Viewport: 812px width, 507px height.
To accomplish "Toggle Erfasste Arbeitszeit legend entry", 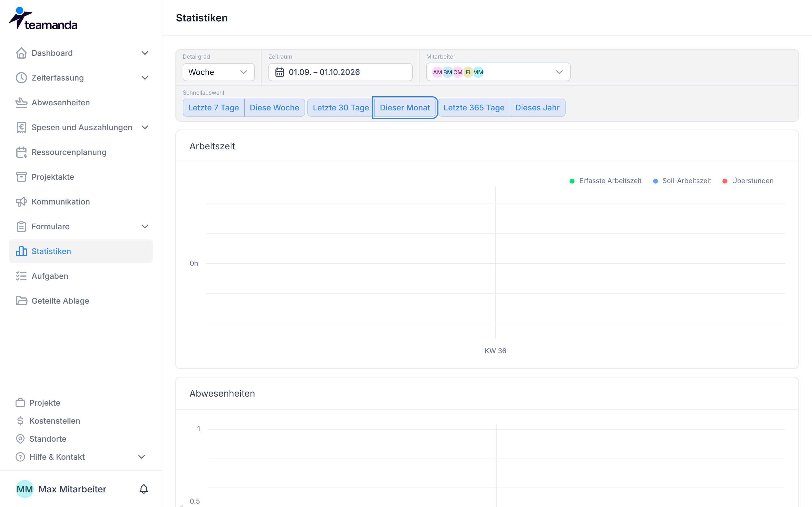I will pyautogui.click(x=605, y=181).
